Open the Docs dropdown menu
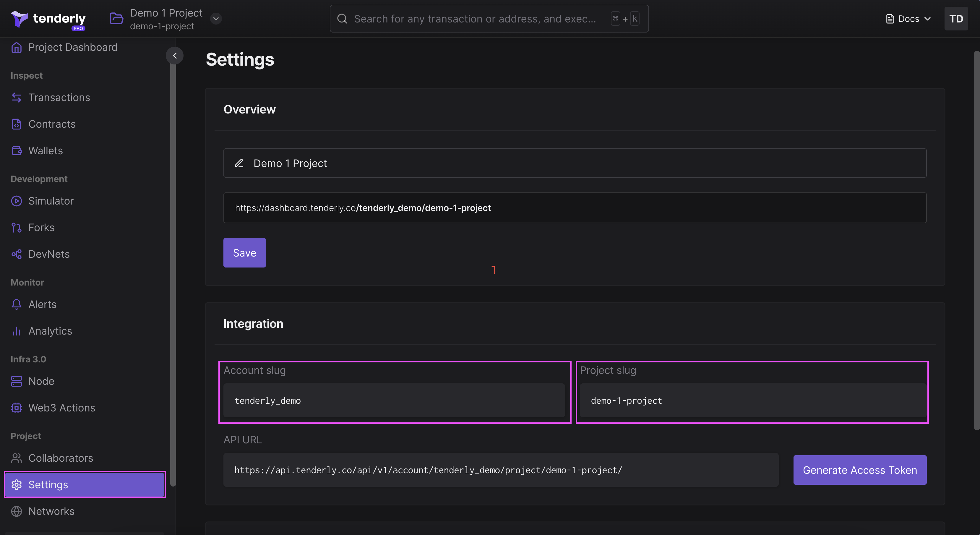The width and height of the screenshot is (980, 535). click(908, 19)
